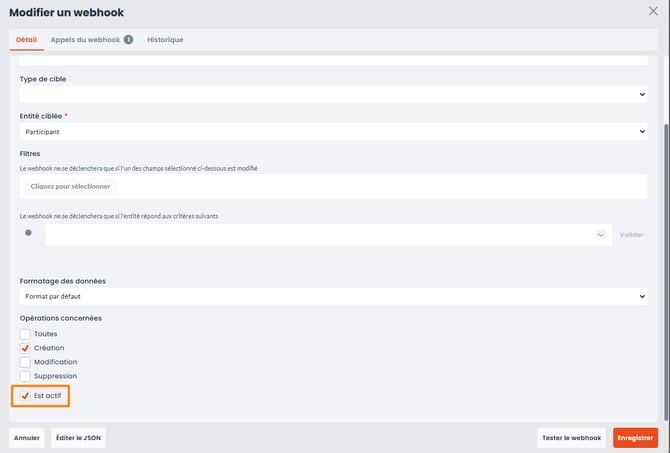670x453 pixels.
Task: Expand the Entité ciblée dropdown
Action: [x=333, y=131]
